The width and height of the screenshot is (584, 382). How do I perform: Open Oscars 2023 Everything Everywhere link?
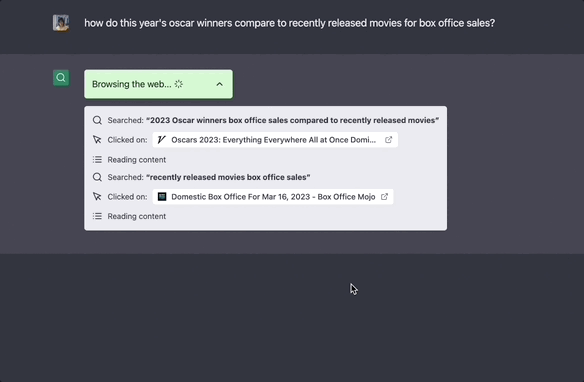[x=275, y=140]
